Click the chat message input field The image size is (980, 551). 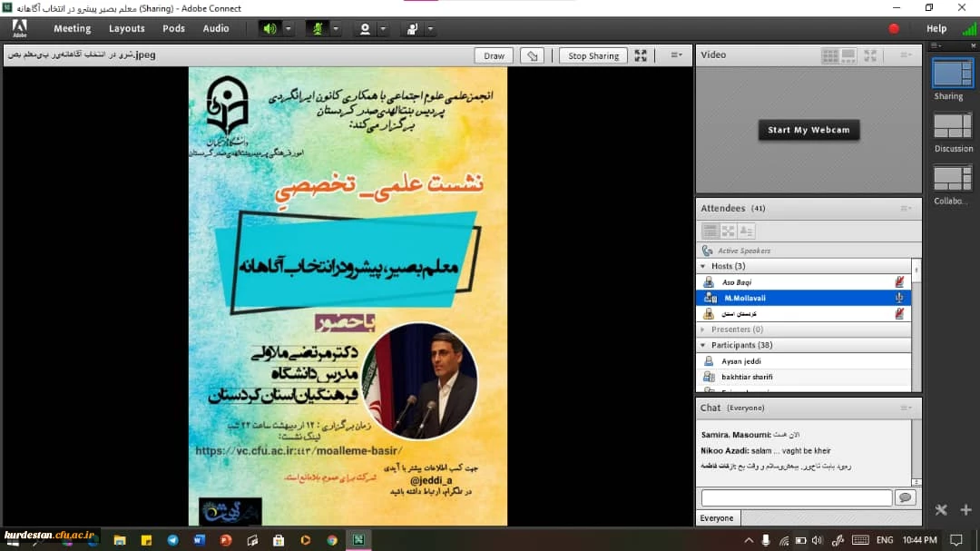pos(796,497)
